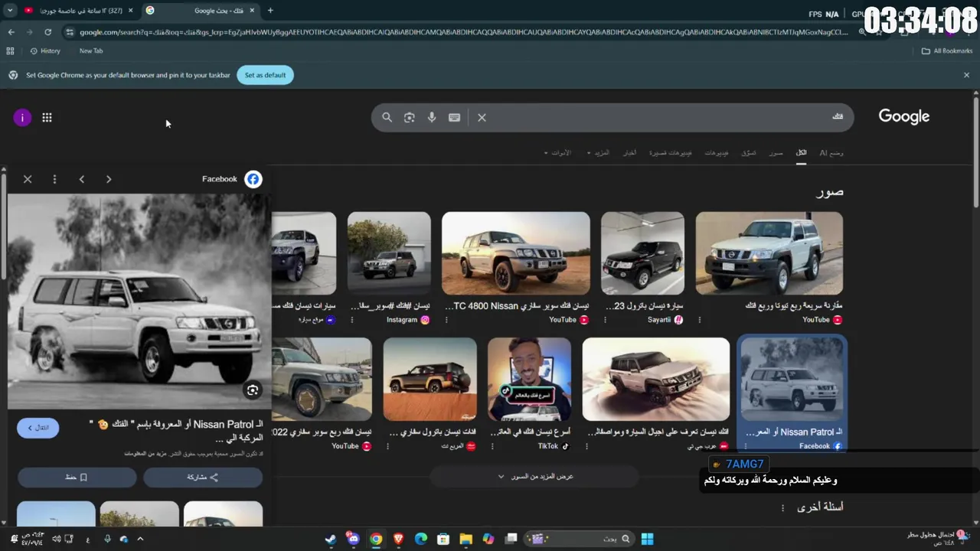Select the 'الكل' search tab
The image size is (980, 551).
point(801,153)
